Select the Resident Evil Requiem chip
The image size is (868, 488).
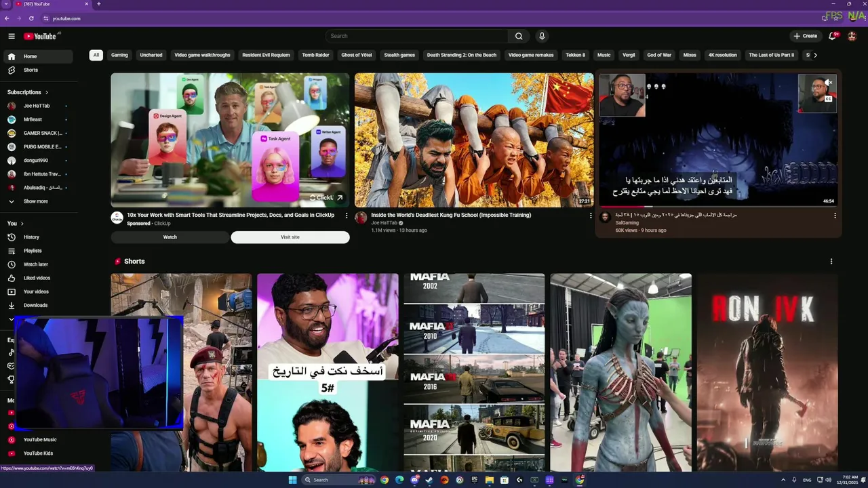point(266,55)
